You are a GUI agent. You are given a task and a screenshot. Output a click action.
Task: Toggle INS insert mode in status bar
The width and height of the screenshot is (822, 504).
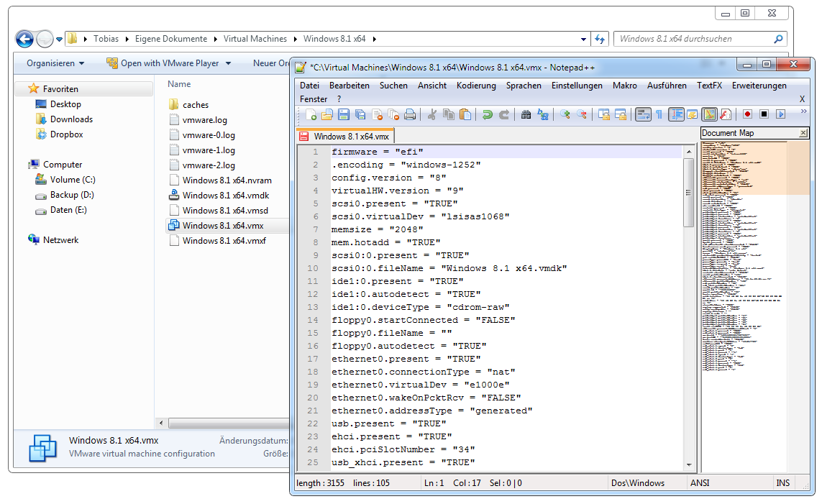tap(782, 483)
